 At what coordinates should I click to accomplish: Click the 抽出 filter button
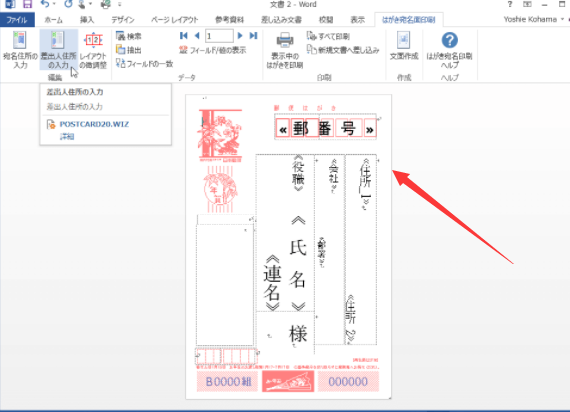pos(129,49)
